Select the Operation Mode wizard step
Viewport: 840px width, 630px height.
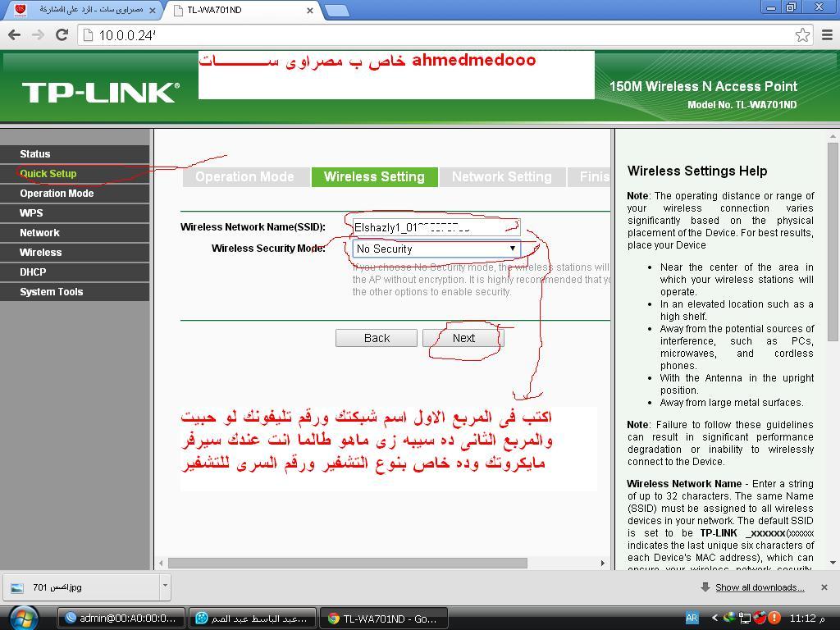(x=245, y=177)
